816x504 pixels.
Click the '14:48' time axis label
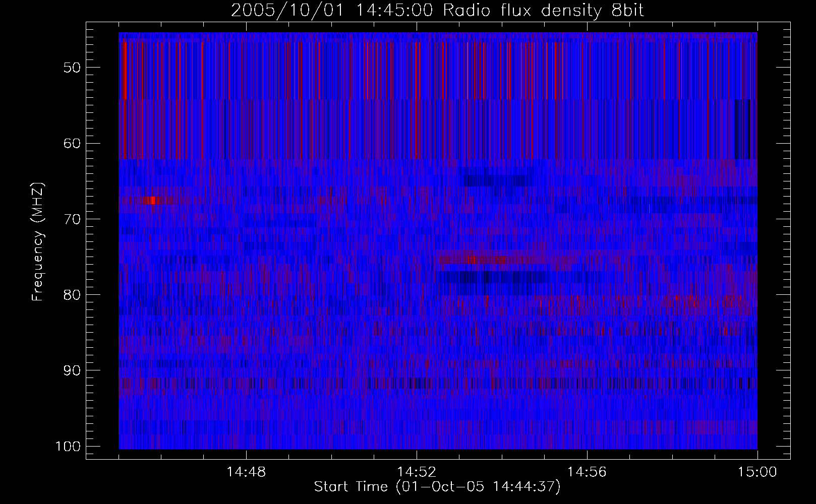[246, 472]
